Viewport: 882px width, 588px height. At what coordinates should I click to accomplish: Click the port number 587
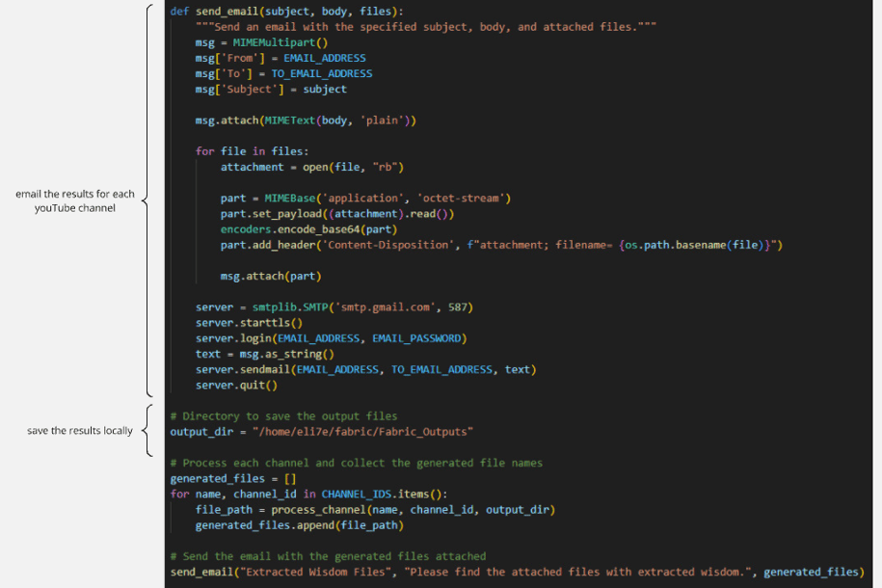457,307
